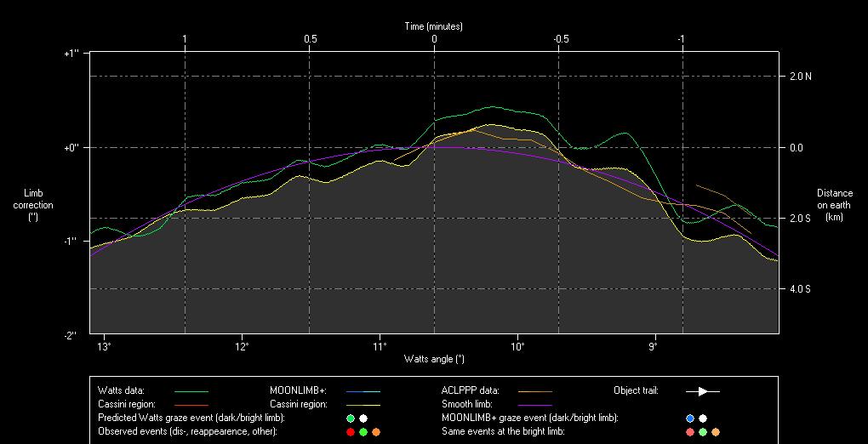This screenshot has height=444, width=868.
Task: Click the red Watts Cassini region line sample
Action: pos(191,405)
